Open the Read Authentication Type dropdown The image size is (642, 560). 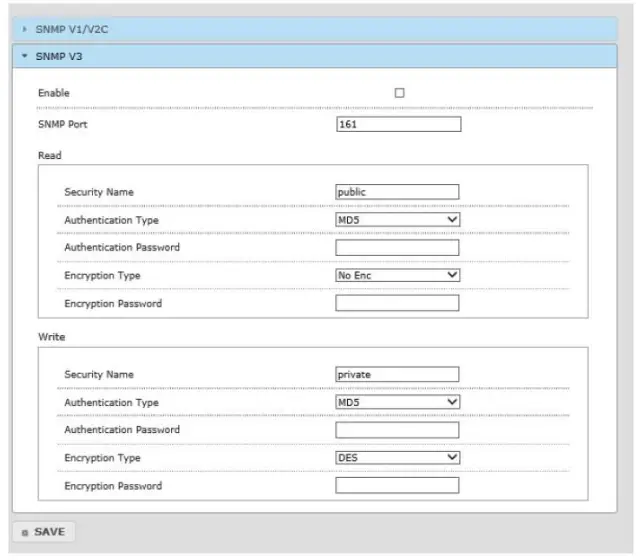point(398,219)
